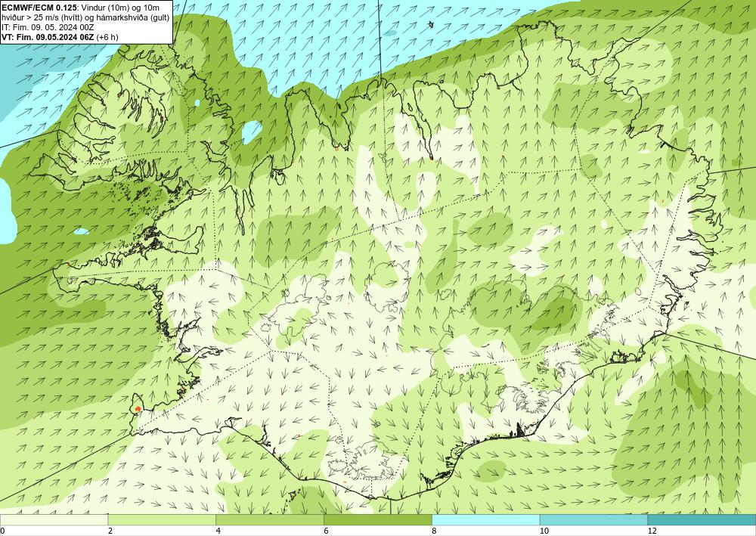Click the legend scale label '6'
This screenshot has width=756, height=536.
(327, 531)
